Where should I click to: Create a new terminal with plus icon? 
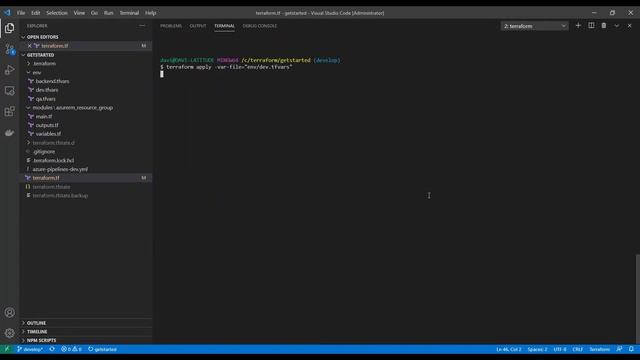[578, 26]
